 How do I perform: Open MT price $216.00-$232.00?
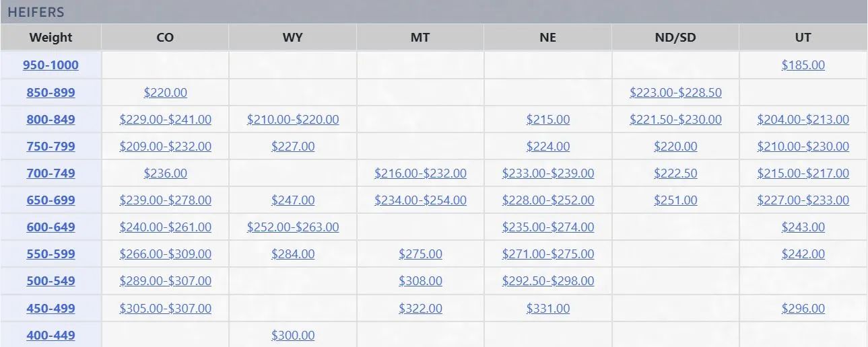420,173
